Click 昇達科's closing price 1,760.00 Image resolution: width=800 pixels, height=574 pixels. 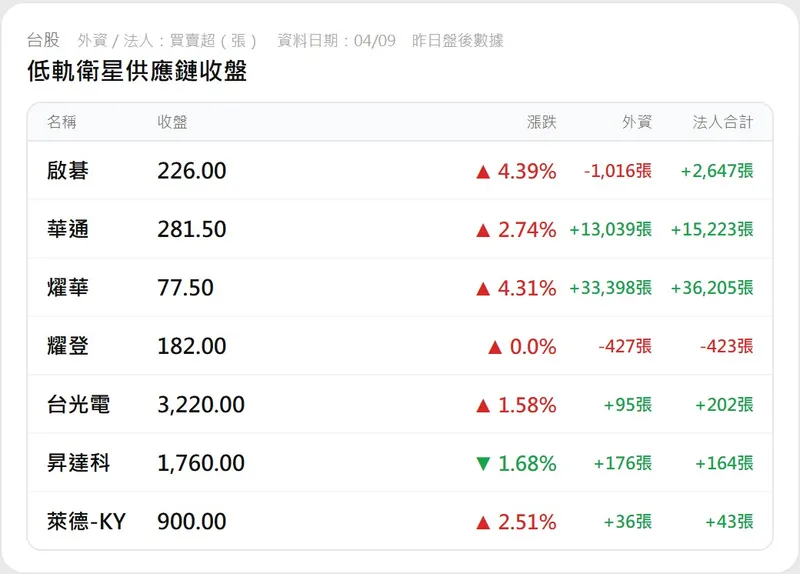pos(201,463)
